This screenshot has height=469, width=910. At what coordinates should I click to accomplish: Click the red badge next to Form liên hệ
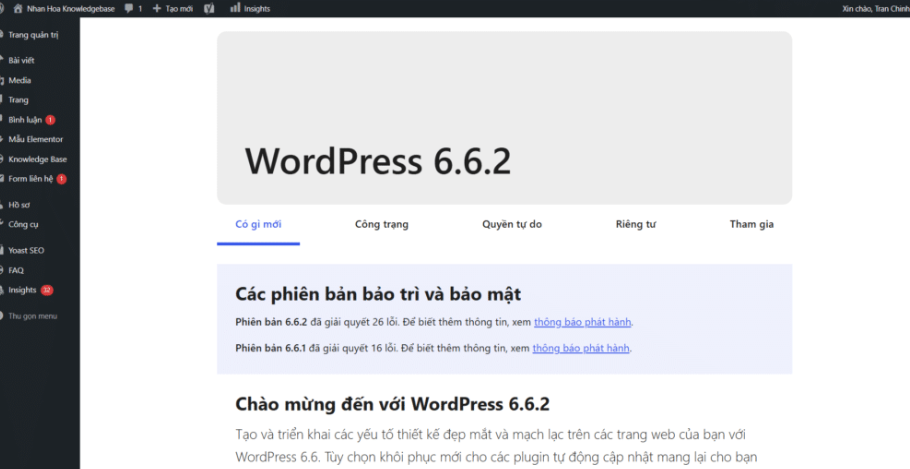pyautogui.click(x=62, y=179)
